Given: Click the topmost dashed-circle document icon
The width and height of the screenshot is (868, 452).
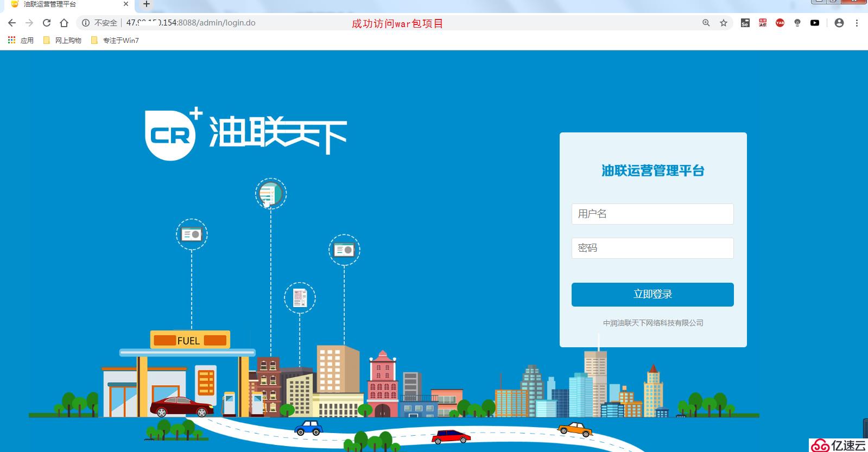Looking at the screenshot, I should (271, 194).
